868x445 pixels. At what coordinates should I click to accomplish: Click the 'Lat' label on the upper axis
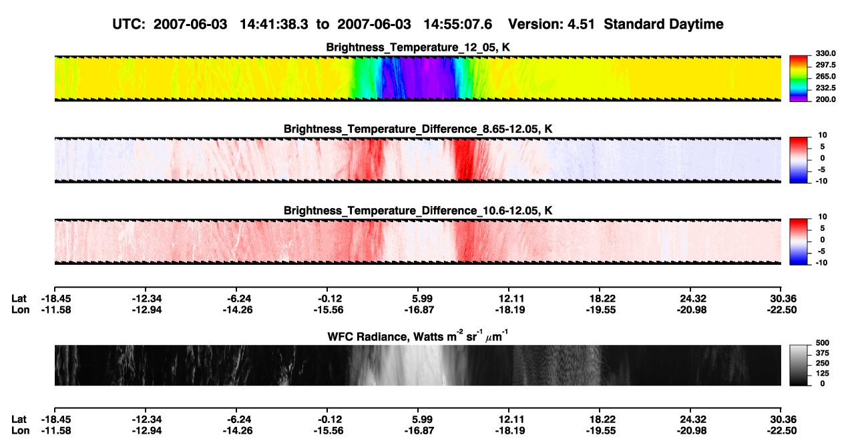click(x=19, y=298)
